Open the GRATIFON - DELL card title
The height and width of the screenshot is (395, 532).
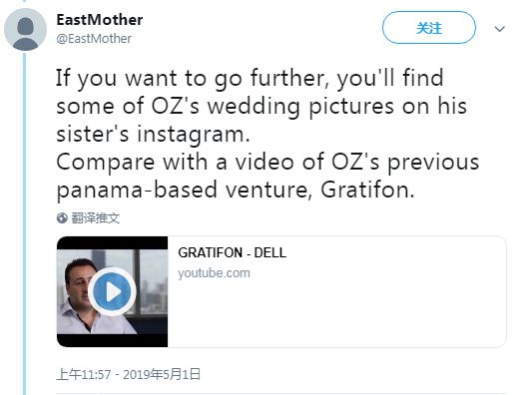coord(233,253)
